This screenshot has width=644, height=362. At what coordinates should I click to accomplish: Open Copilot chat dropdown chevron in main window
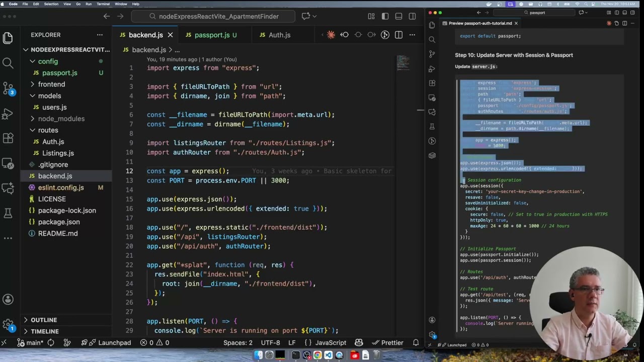315,16
